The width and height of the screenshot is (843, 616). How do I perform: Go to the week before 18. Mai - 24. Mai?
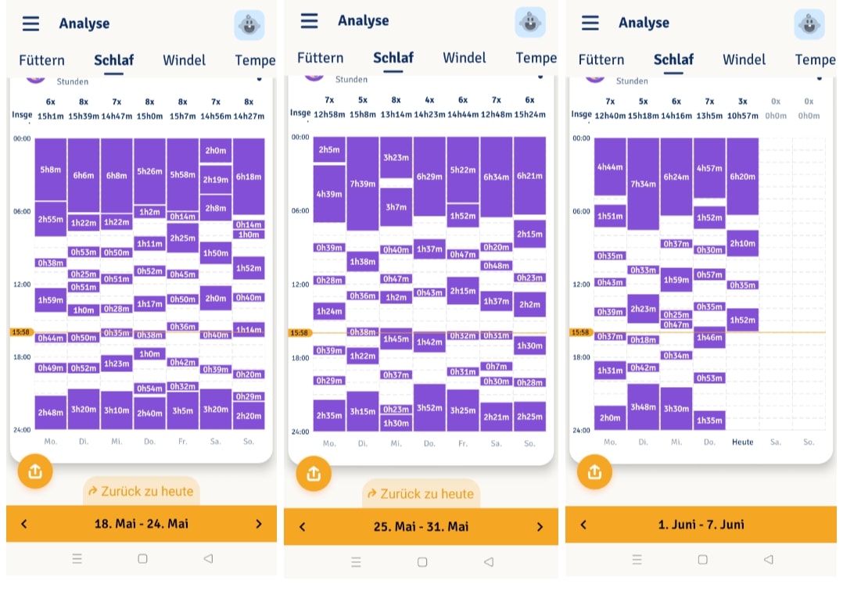tap(24, 524)
